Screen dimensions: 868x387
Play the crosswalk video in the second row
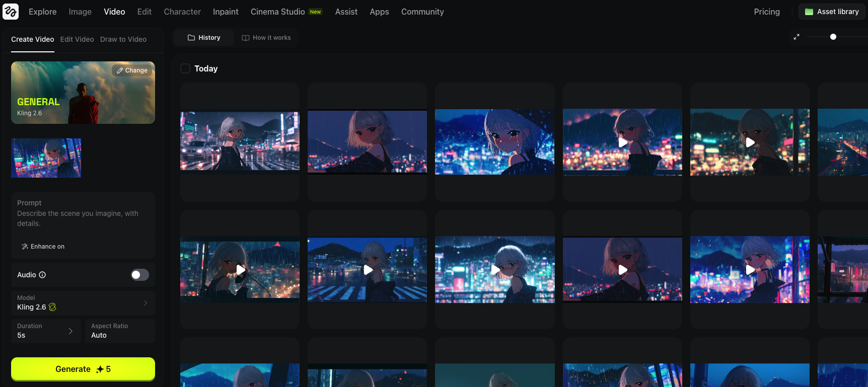(x=368, y=270)
